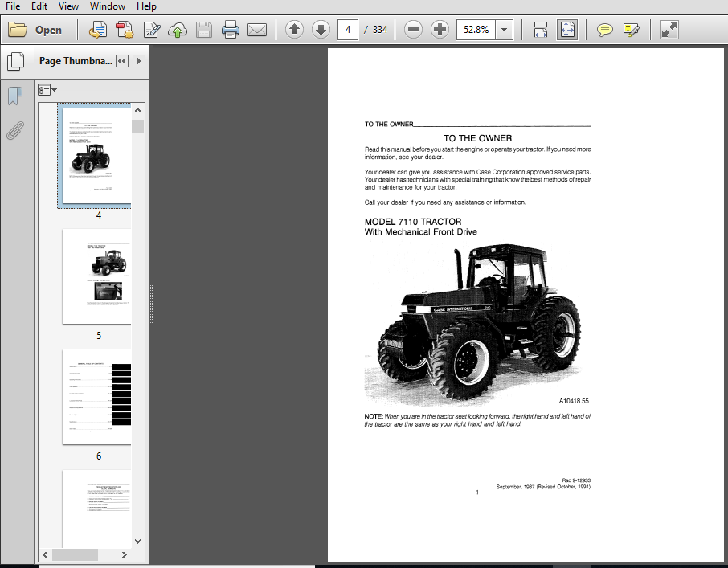Click the export PDF icon with arrow
The width and height of the screenshot is (728, 568).
(x=97, y=30)
